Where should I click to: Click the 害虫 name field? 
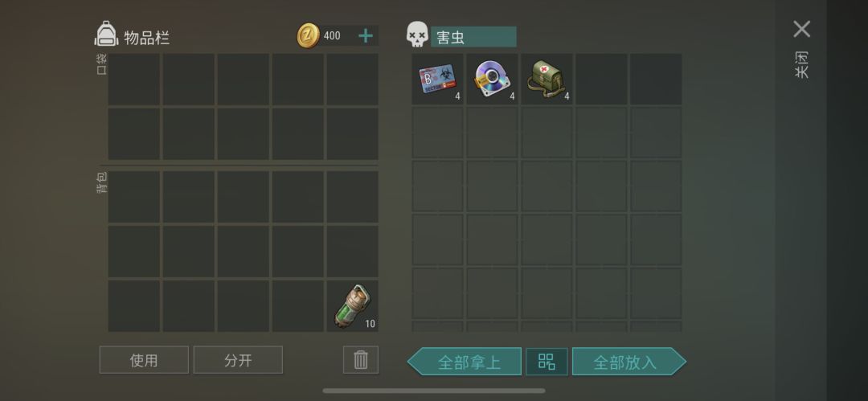[473, 37]
